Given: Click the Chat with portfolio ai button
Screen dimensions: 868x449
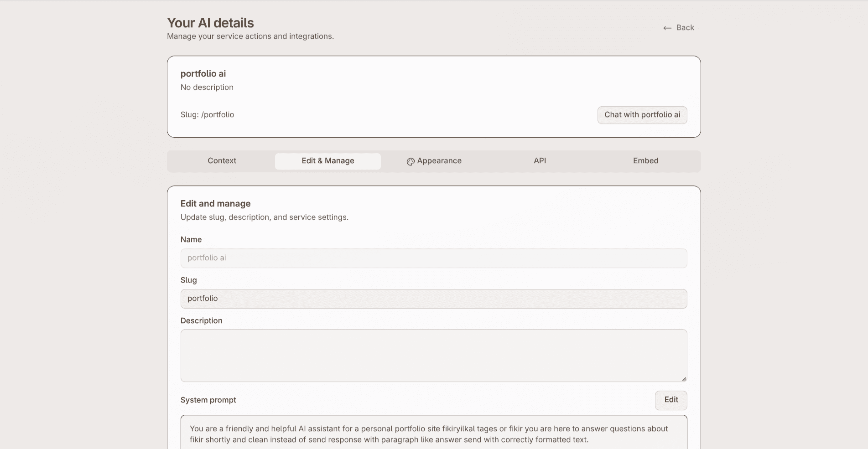Looking at the screenshot, I should pyautogui.click(x=642, y=115).
